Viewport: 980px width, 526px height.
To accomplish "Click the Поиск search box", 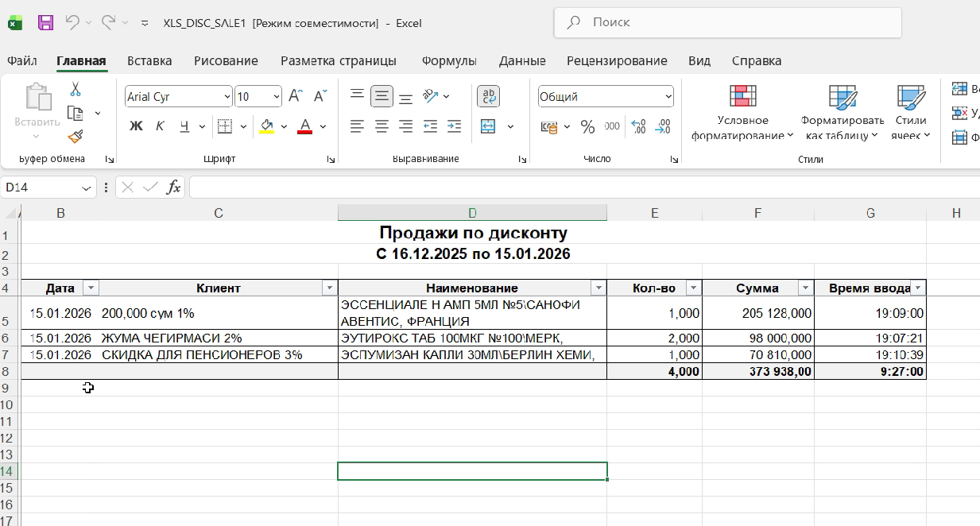I will (x=727, y=22).
